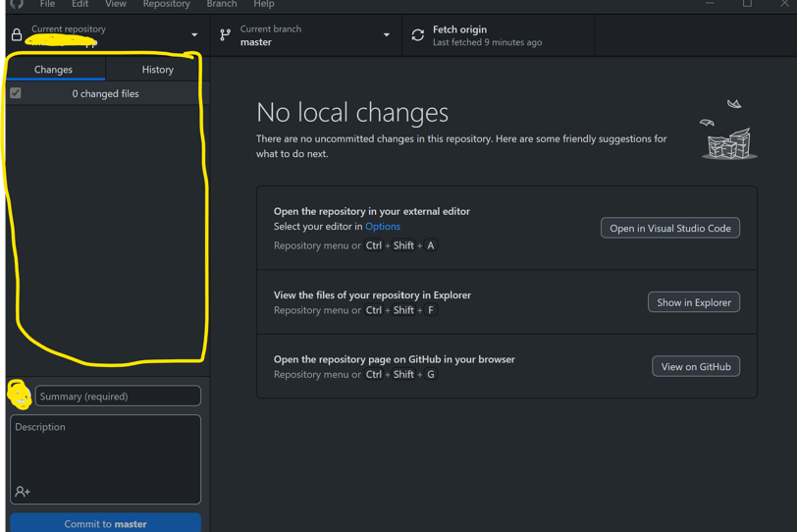Focus the Description text area
Screen dimensions: 797x532
coord(105,459)
